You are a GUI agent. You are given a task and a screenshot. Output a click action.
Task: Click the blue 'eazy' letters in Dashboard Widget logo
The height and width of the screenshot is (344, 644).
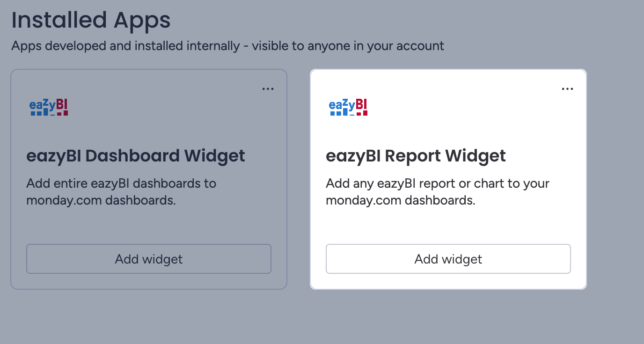tap(43, 106)
